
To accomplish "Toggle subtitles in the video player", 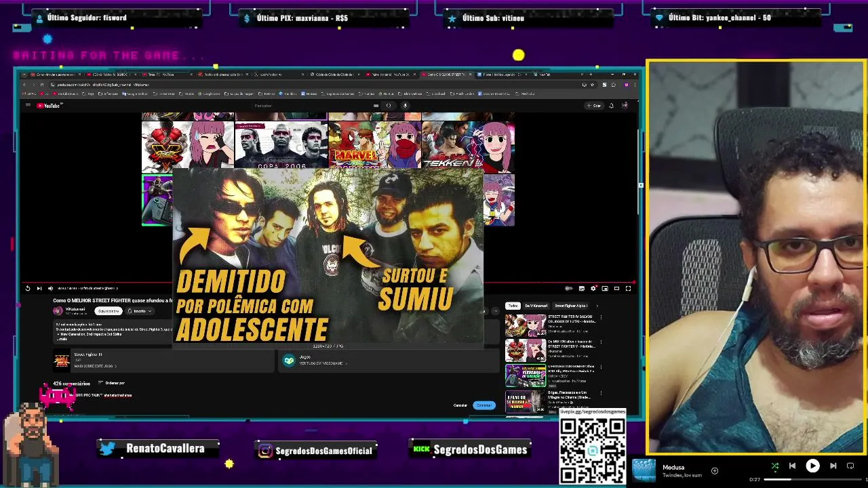I will (x=582, y=289).
